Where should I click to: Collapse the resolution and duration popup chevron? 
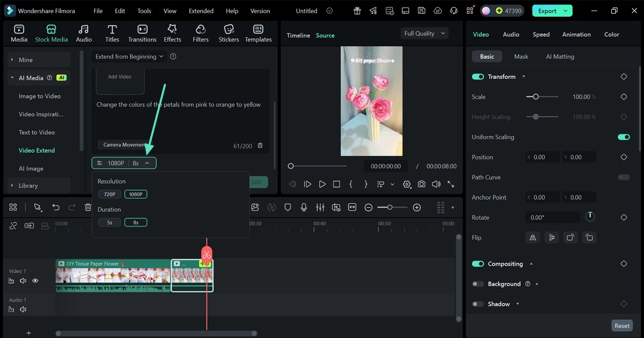coord(147,163)
